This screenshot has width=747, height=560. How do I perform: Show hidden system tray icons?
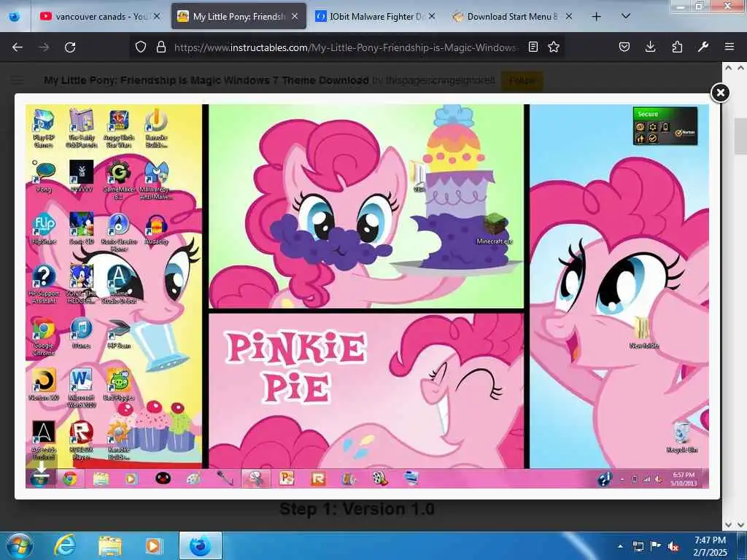620,546
